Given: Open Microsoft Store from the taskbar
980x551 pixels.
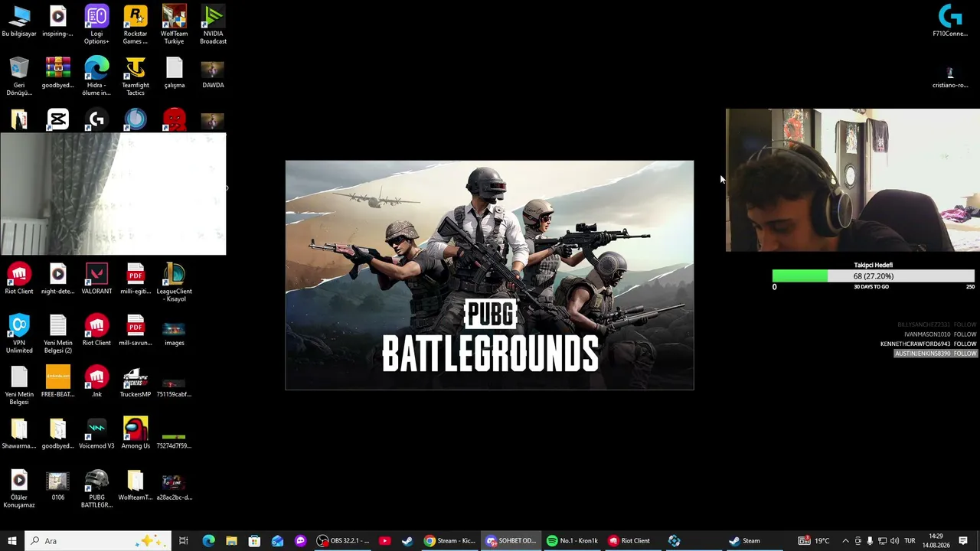Looking at the screenshot, I should point(254,541).
